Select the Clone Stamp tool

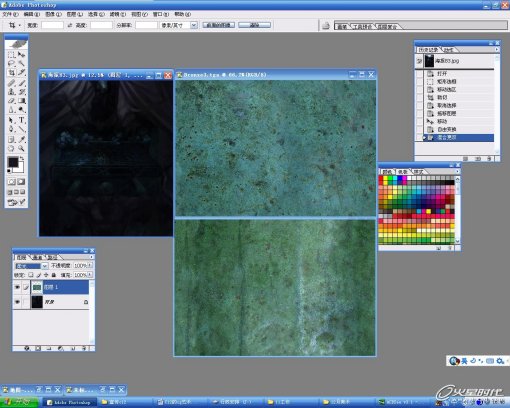click(11, 92)
